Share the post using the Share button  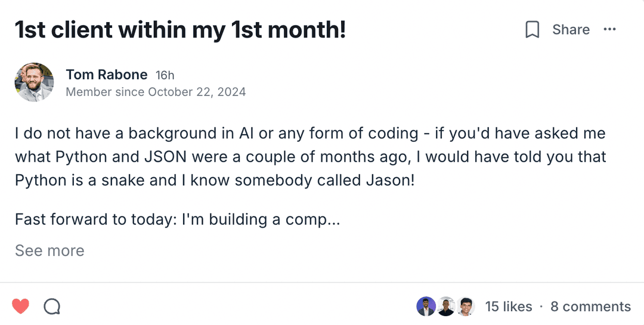click(571, 30)
